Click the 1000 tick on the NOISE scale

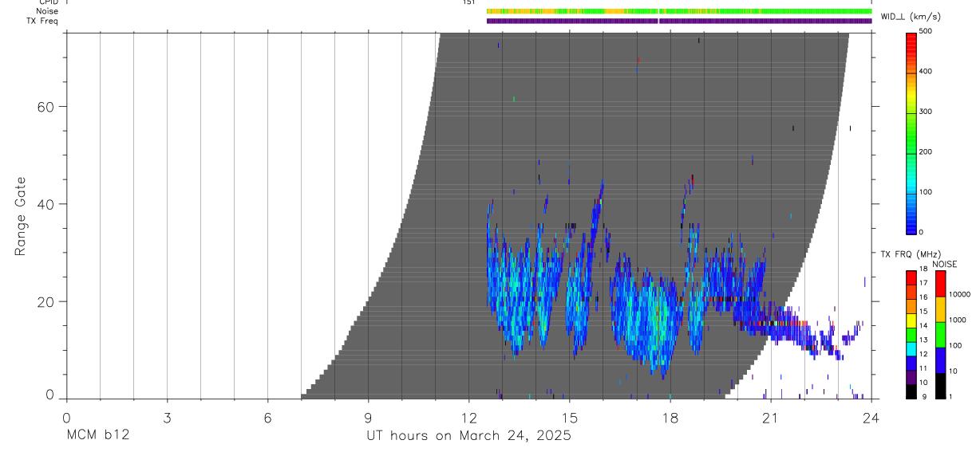pyautogui.click(x=958, y=320)
